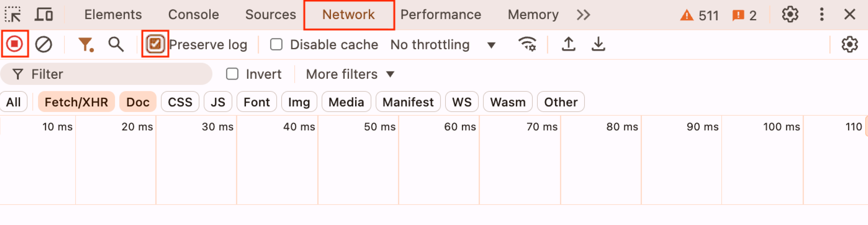Image resolution: width=868 pixels, height=225 pixels.
Task: Export HAR file download icon
Action: pyautogui.click(x=598, y=44)
